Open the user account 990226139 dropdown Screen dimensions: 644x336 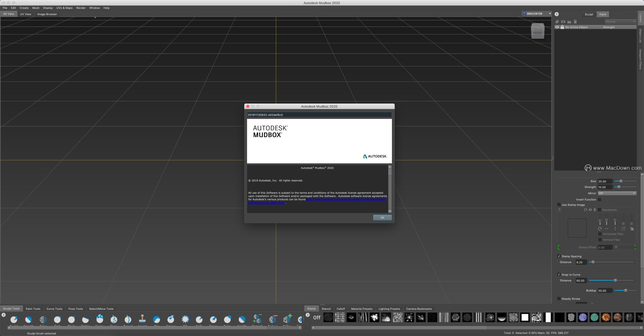point(537,14)
